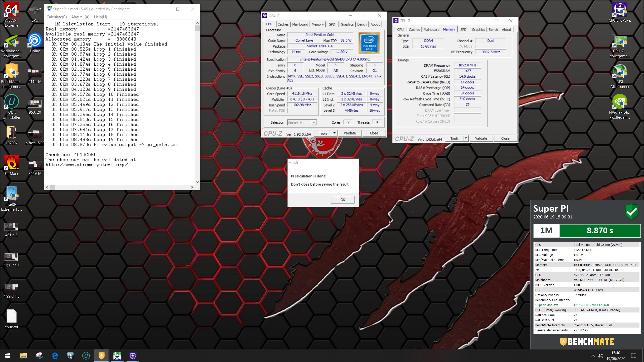Image resolution: width=644 pixels, height=362 pixels.
Task: Launch CPUID CPU-Z desktop shortcut
Action: point(620,13)
